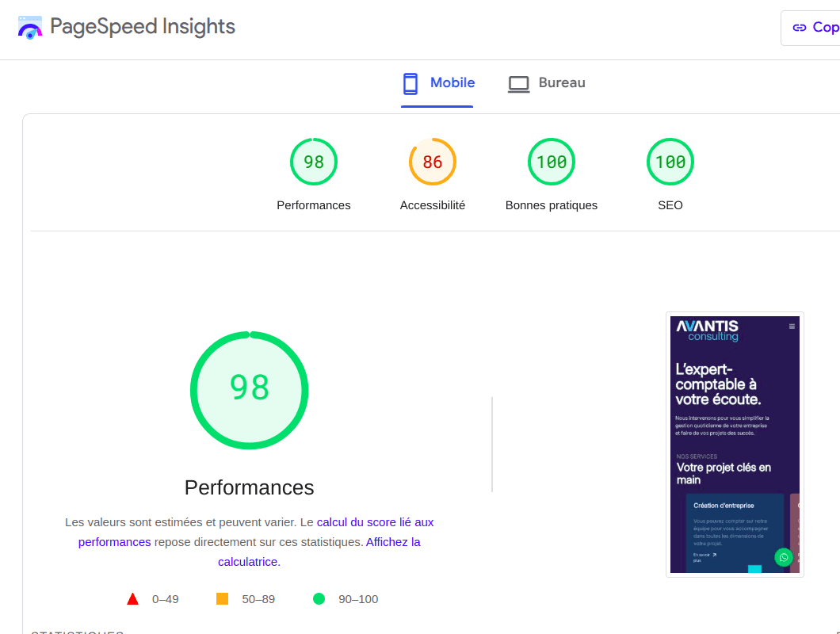Click the chain link icon beside Copy
This screenshot has height=634, width=840.
coord(799,28)
